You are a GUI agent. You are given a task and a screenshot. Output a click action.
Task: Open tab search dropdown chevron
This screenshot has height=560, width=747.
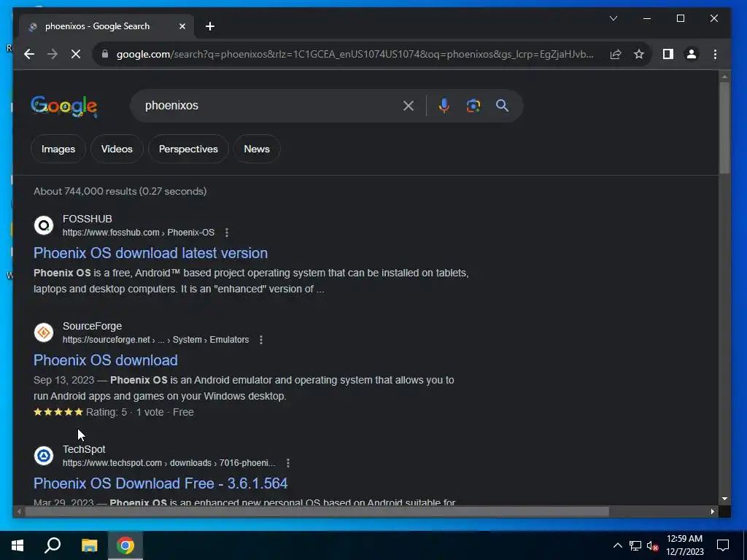point(614,18)
